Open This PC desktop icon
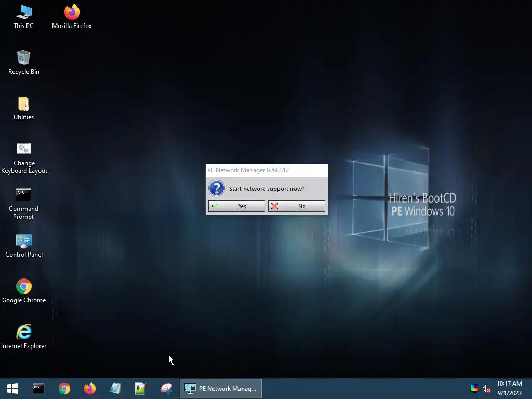 (23, 17)
